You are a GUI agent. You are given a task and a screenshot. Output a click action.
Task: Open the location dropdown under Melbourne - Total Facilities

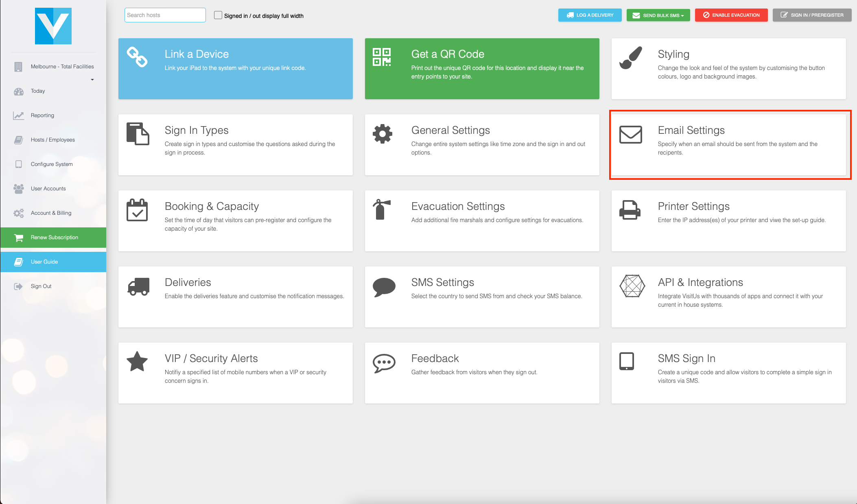[92, 80]
